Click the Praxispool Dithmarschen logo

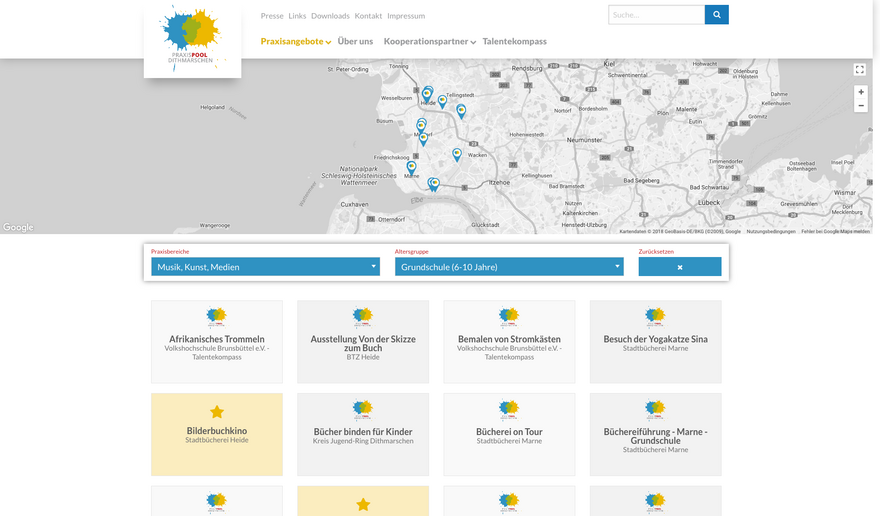click(x=192, y=38)
